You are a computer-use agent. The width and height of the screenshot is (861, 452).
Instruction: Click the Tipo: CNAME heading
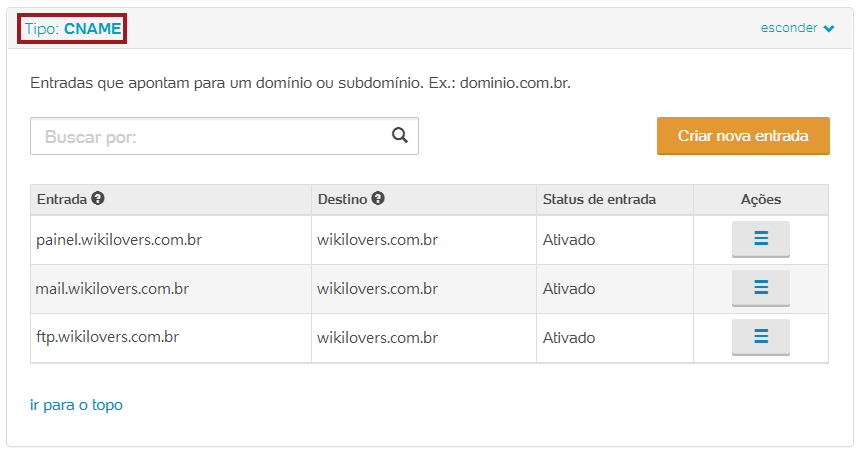coord(72,29)
